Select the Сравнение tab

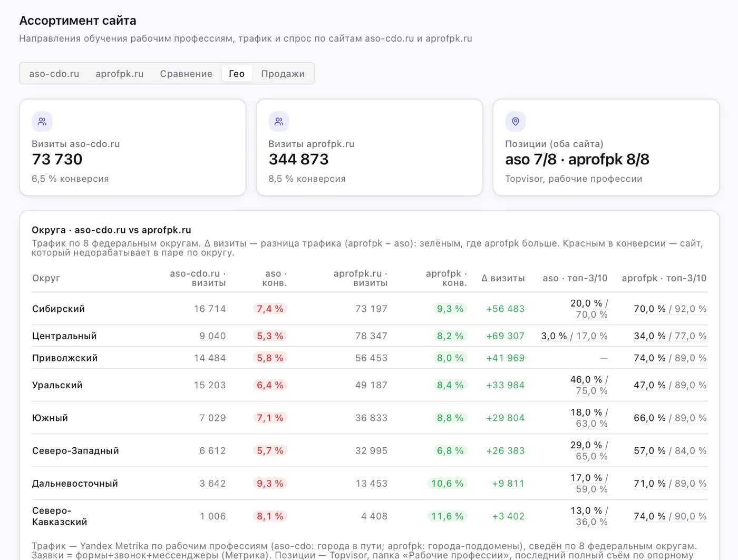(186, 74)
